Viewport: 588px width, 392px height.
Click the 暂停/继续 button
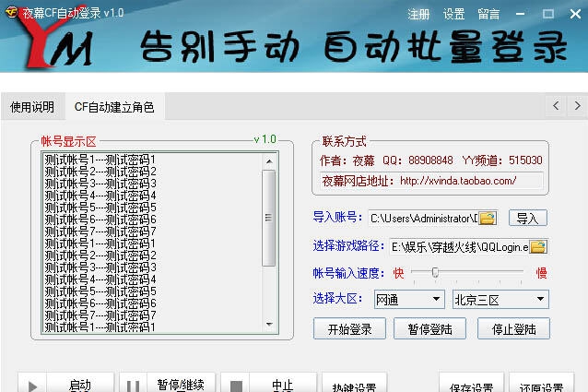pyautogui.click(x=181, y=384)
